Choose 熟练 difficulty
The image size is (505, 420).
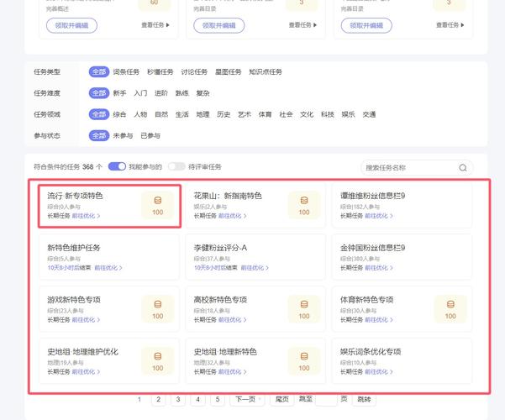[x=182, y=93]
